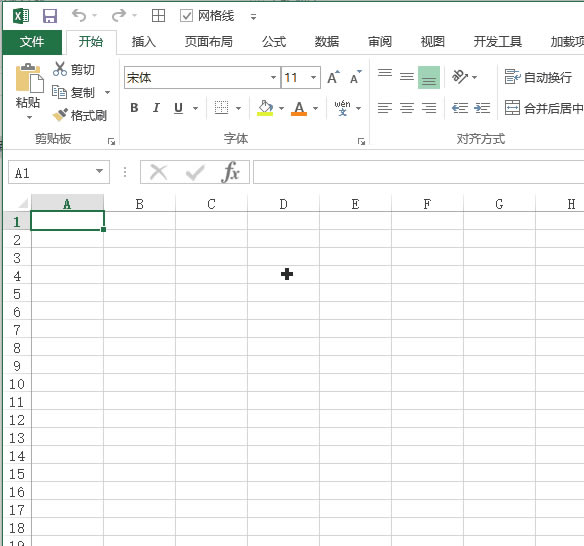Image resolution: width=584 pixels, height=546 pixels.
Task: Click the Save icon in quick access toolbar
Action: 50,16
